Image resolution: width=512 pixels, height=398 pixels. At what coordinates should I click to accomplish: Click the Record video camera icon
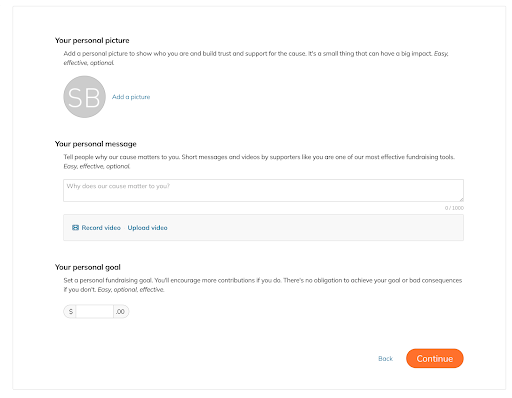(75, 228)
